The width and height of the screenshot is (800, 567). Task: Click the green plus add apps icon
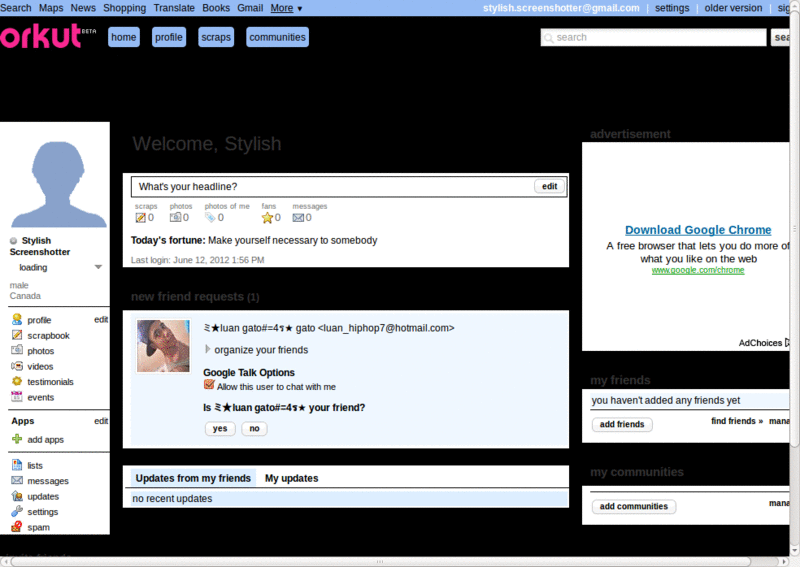[17, 439]
